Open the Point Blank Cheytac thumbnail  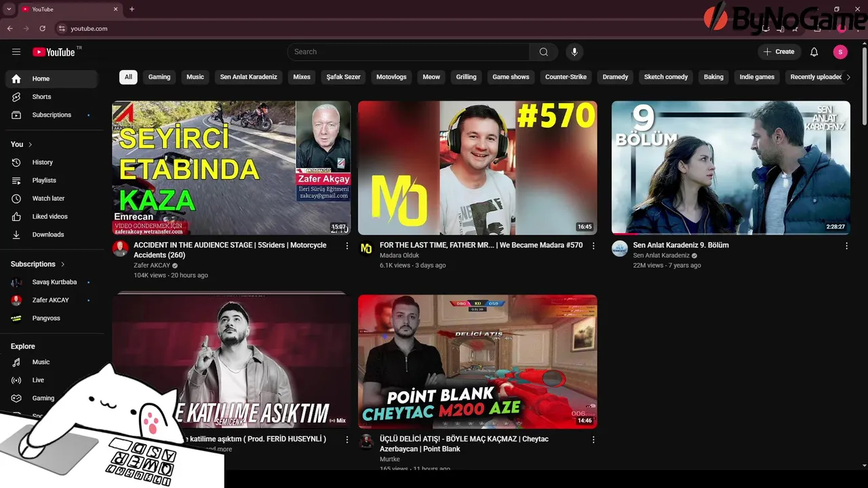477,361
